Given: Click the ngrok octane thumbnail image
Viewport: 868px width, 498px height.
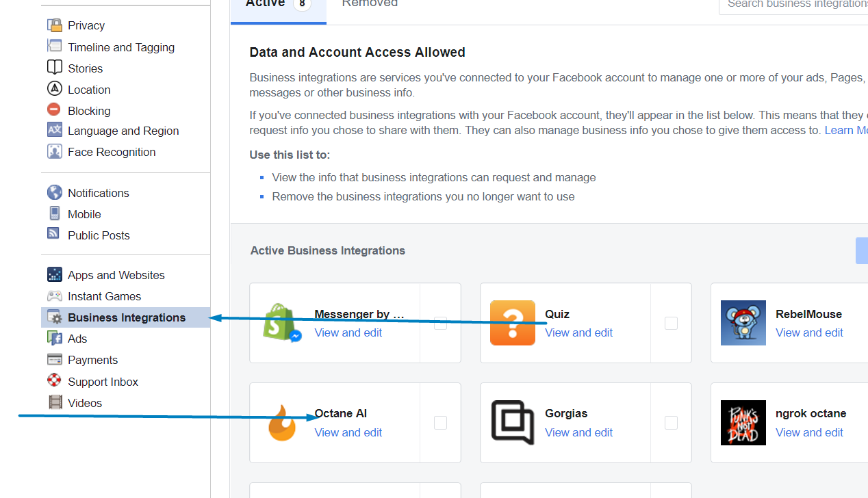Looking at the screenshot, I should point(743,423).
